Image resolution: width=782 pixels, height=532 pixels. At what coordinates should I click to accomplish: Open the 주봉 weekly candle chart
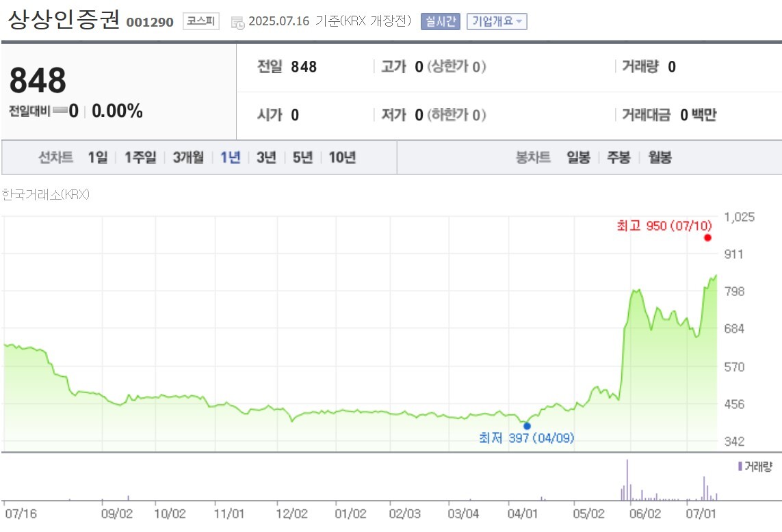(618, 157)
